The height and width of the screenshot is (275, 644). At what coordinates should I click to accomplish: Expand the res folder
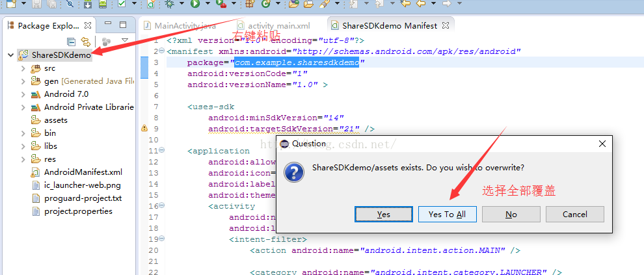click(x=23, y=159)
